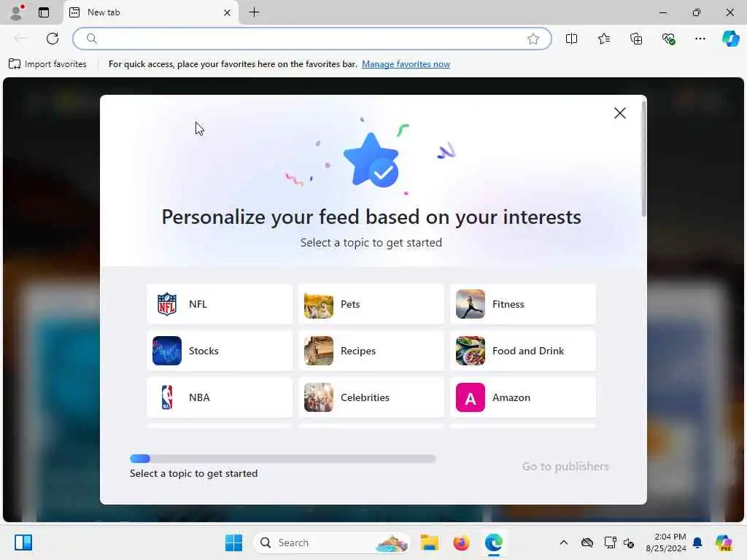Open Manage favorites now link
The height and width of the screenshot is (560, 747).
pyautogui.click(x=406, y=64)
